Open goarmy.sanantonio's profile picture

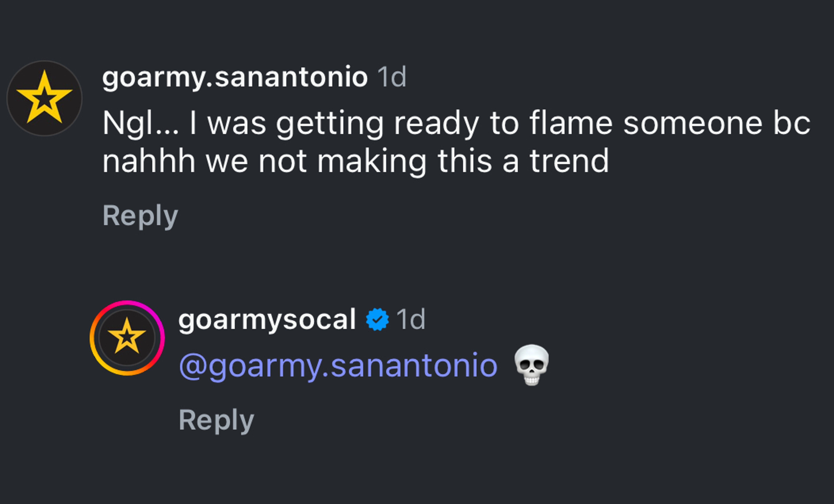(x=44, y=98)
